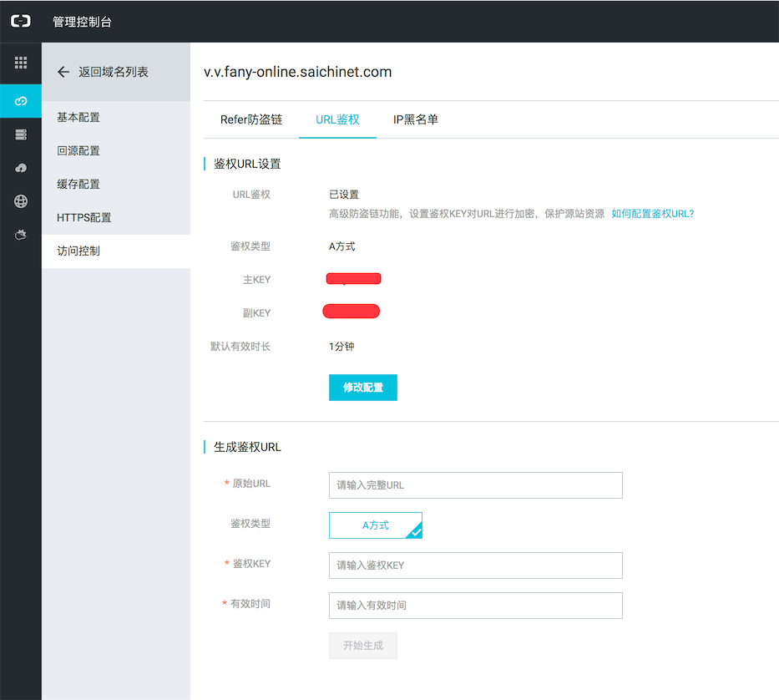Viewport: 779px width, 700px height.
Task: Go back via 返回域名列表 link
Action: (x=114, y=72)
